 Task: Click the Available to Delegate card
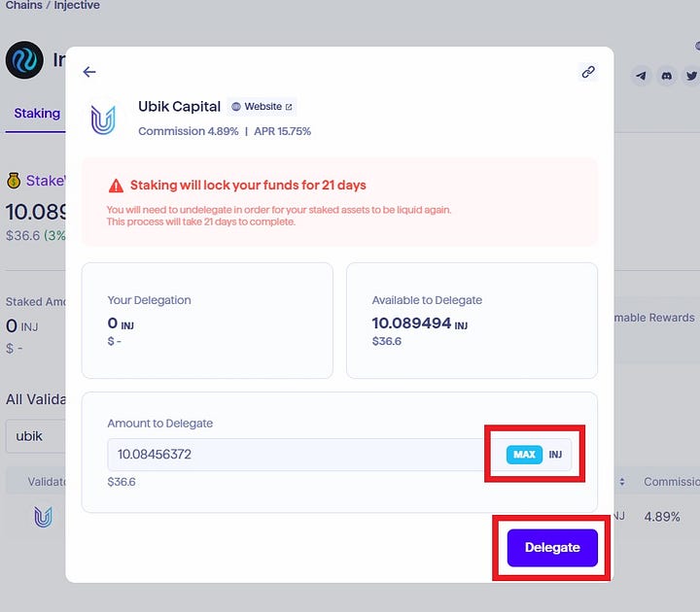(x=472, y=320)
